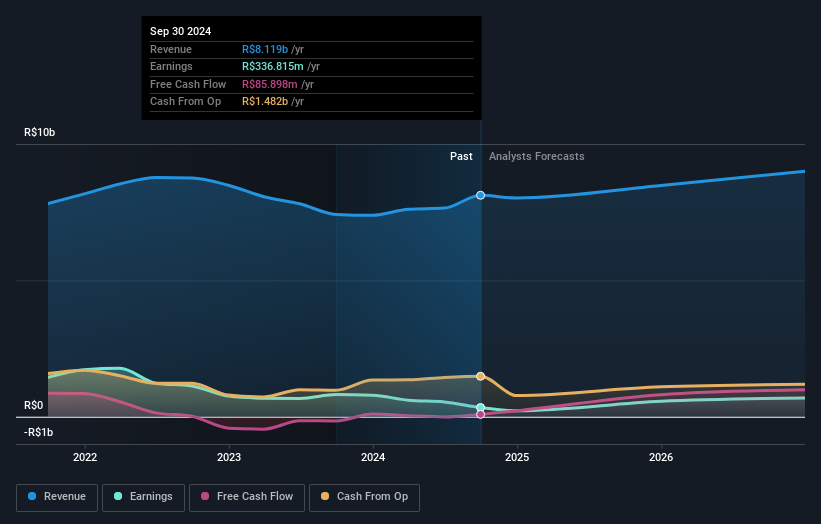821x524 pixels.
Task: Click the 2024 x-axis label
Action: click(x=373, y=457)
